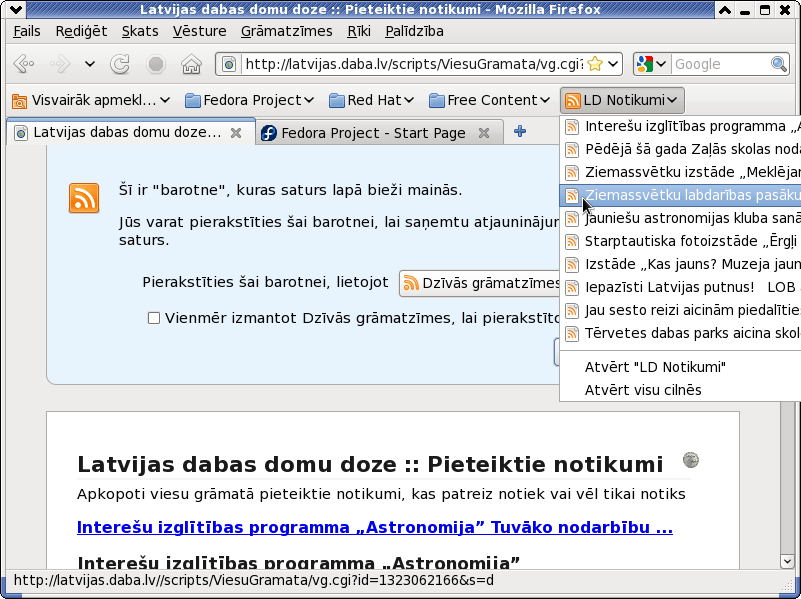The width and height of the screenshot is (801, 599).
Task: Click the RSS icon beside Iepazīsti Latvijas putnus
Action: click(x=572, y=287)
